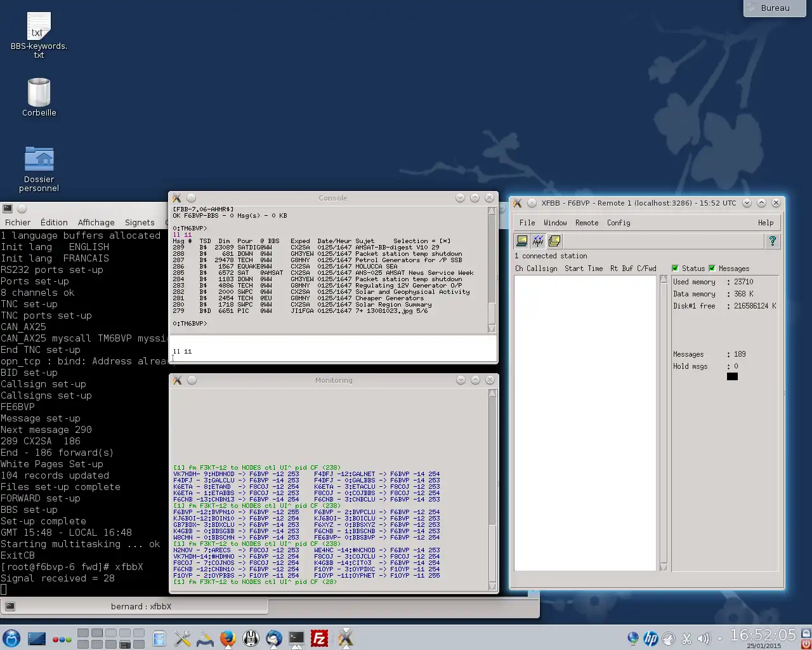Open the File menu in XFBB
The image size is (812, 650).
(x=527, y=223)
